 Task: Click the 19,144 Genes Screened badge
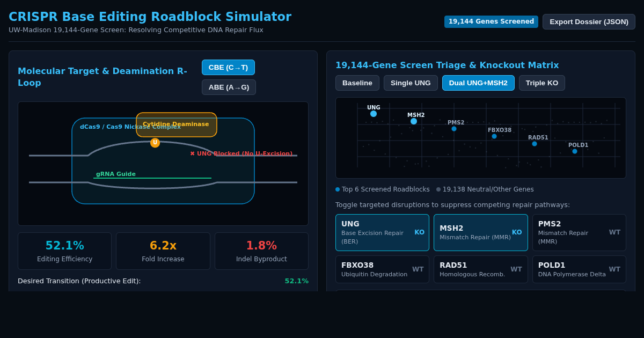(491, 21)
